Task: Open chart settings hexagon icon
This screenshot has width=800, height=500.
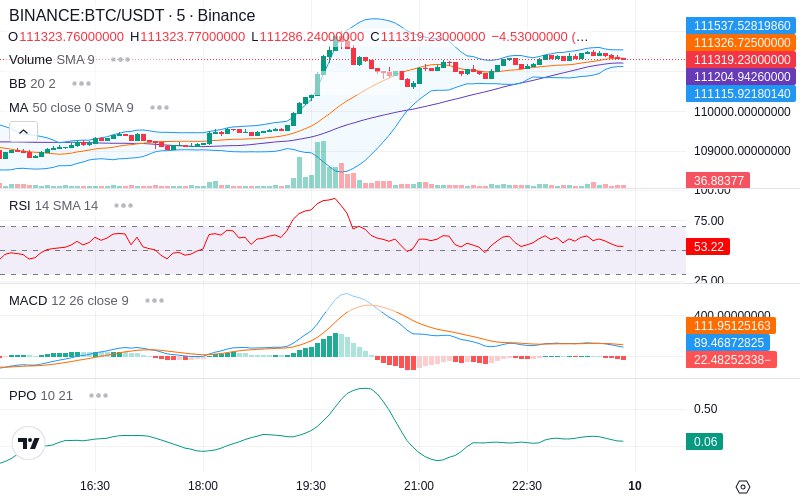Action: point(743,487)
